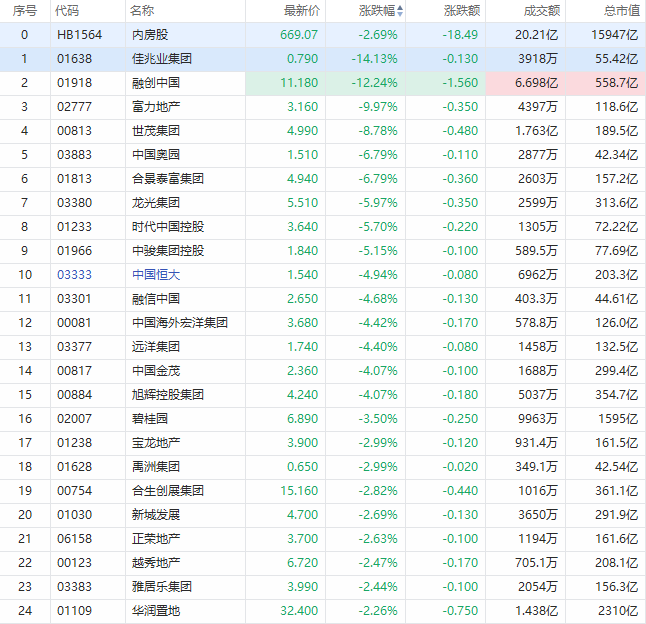The image size is (646, 624).
Task: Select 中国奥园 stock name
Action: point(156,154)
